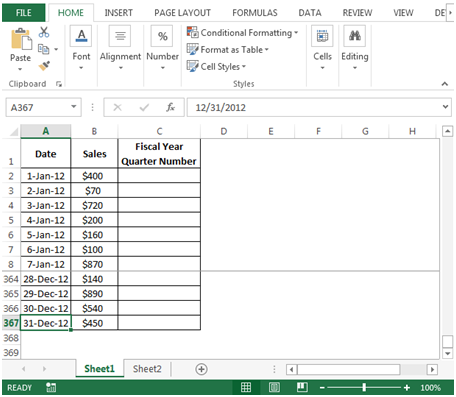Viewport: 456px width, 397px height.
Task: Open Clipboard dialog launcher
Action: (x=59, y=84)
